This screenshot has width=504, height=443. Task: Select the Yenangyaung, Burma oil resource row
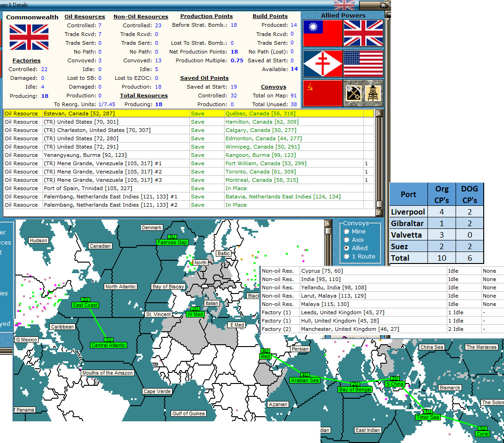189,155
